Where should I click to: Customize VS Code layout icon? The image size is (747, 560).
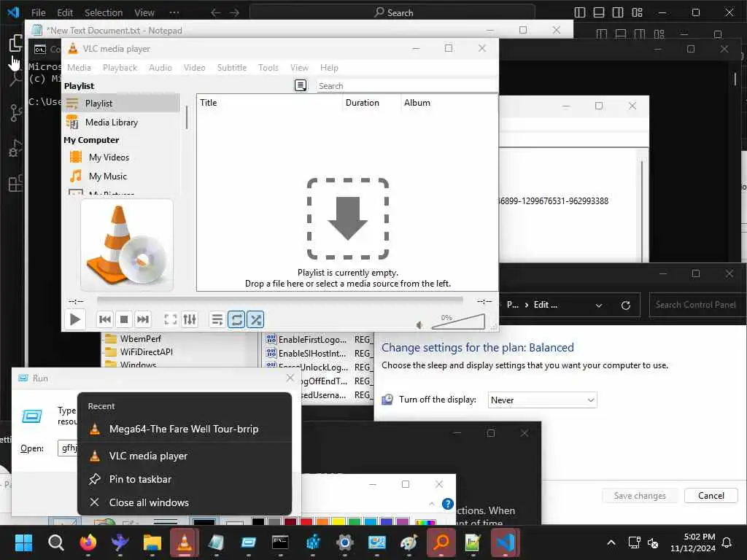pos(637,12)
